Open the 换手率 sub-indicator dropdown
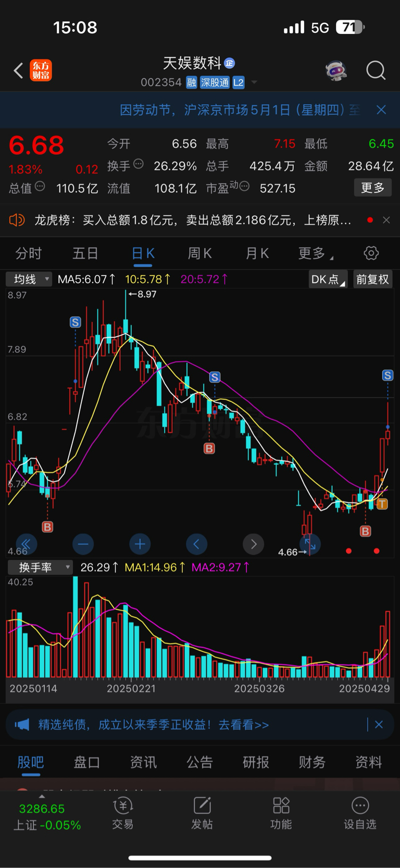 [40, 567]
